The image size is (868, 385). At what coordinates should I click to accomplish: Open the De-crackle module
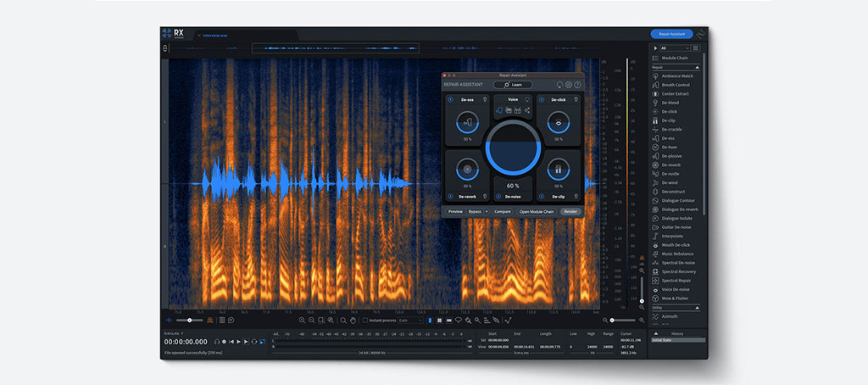pyautogui.click(x=667, y=129)
